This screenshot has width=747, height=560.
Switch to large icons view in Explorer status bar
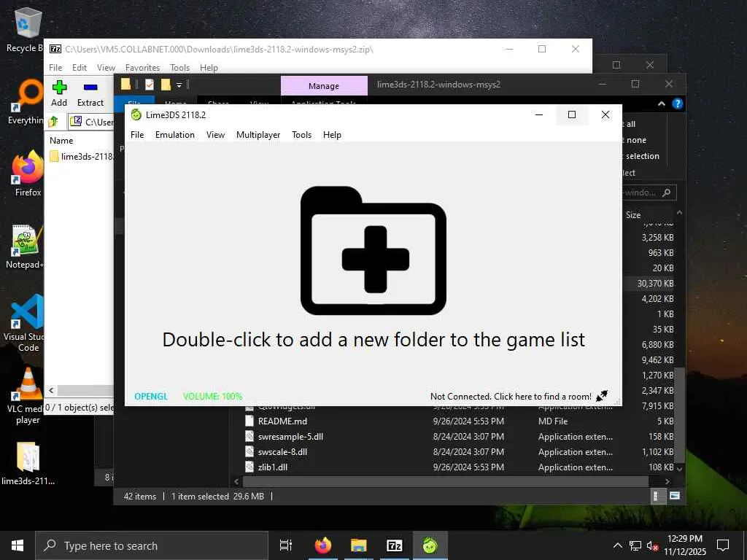(x=675, y=496)
